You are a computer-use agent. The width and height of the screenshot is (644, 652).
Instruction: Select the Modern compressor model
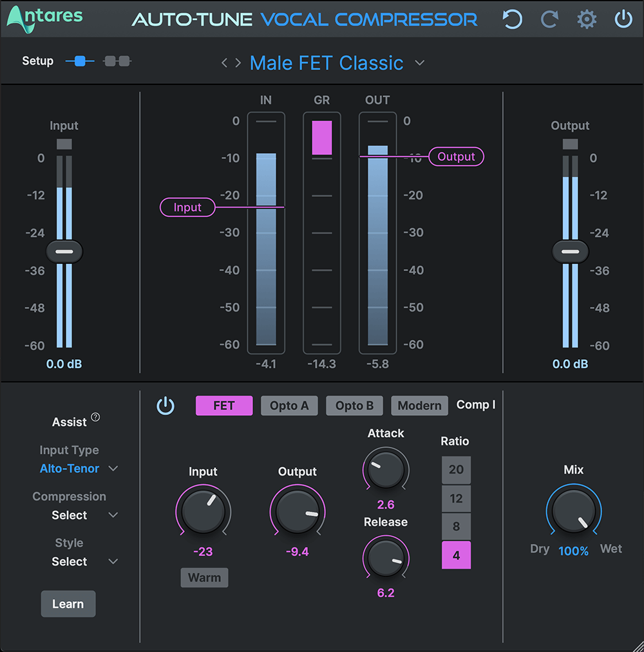pyautogui.click(x=419, y=405)
